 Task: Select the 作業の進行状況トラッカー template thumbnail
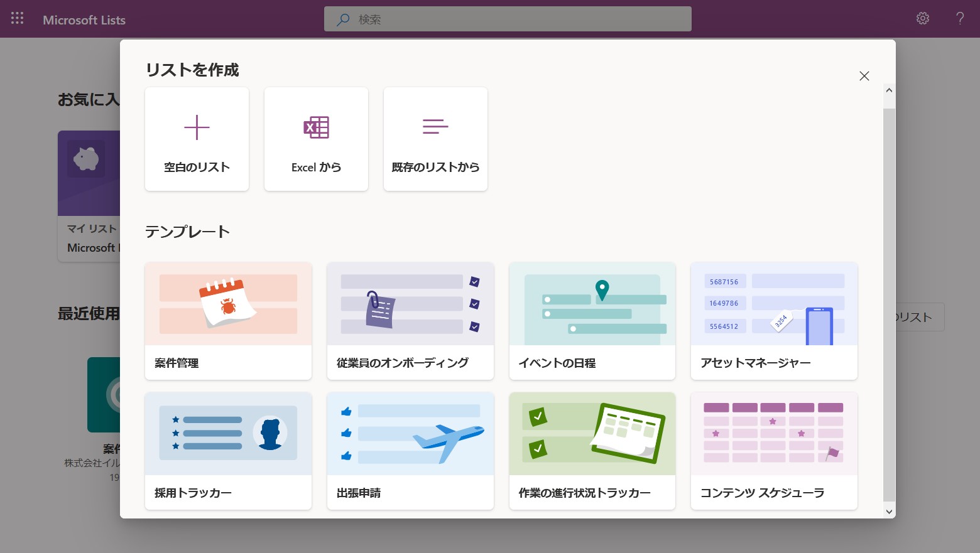(592, 434)
